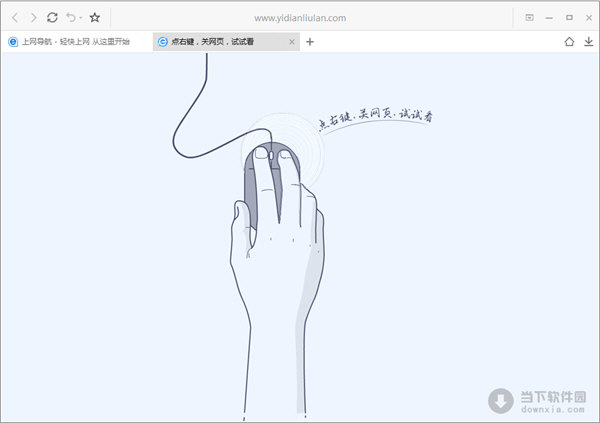Image resolution: width=600 pixels, height=423 pixels.
Task: Open a new tab with plus button
Action: [x=310, y=42]
